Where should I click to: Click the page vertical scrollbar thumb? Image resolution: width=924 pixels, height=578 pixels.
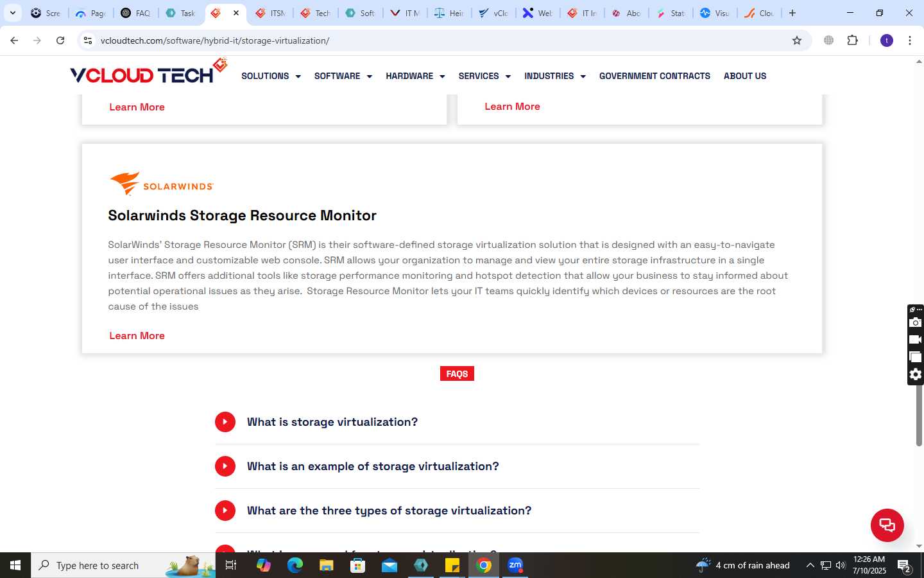coord(919,414)
